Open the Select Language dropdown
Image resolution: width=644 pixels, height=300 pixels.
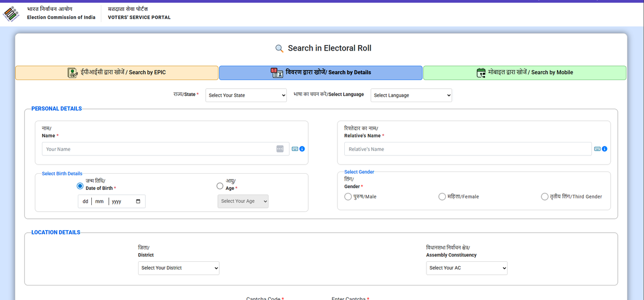411,95
